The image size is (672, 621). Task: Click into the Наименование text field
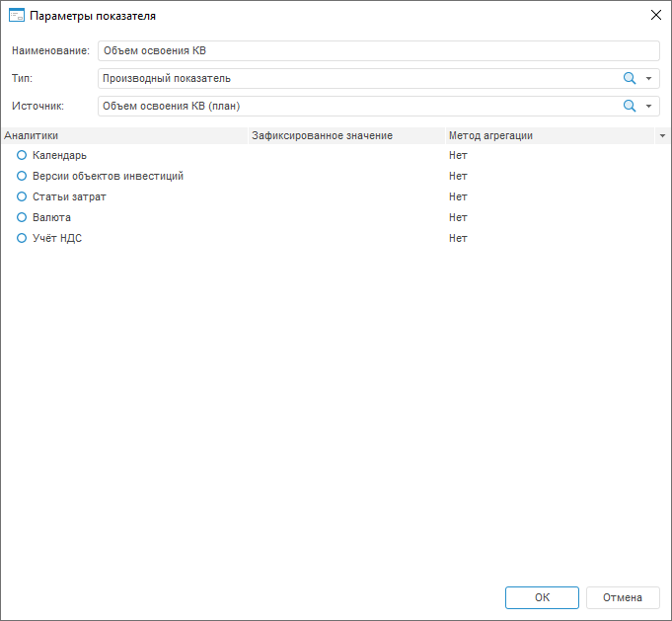378,50
